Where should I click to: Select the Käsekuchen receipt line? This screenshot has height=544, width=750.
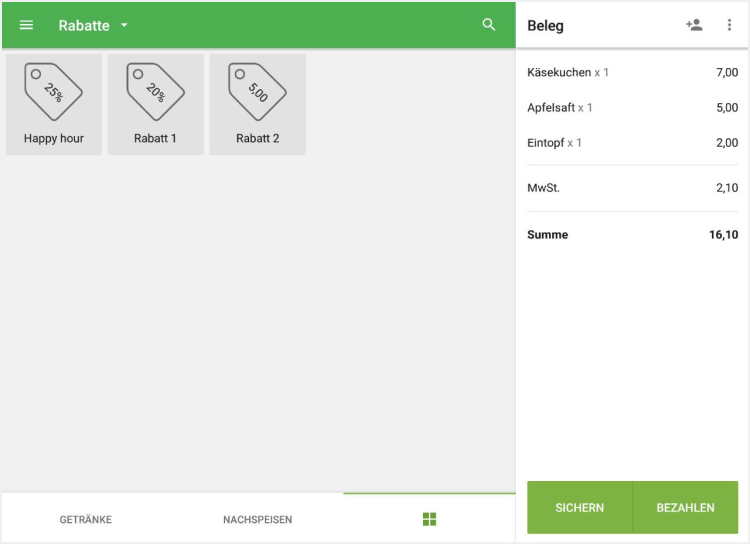632,73
